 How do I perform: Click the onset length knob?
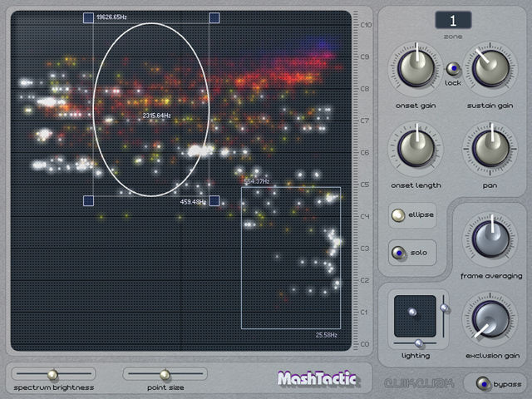click(416, 148)
